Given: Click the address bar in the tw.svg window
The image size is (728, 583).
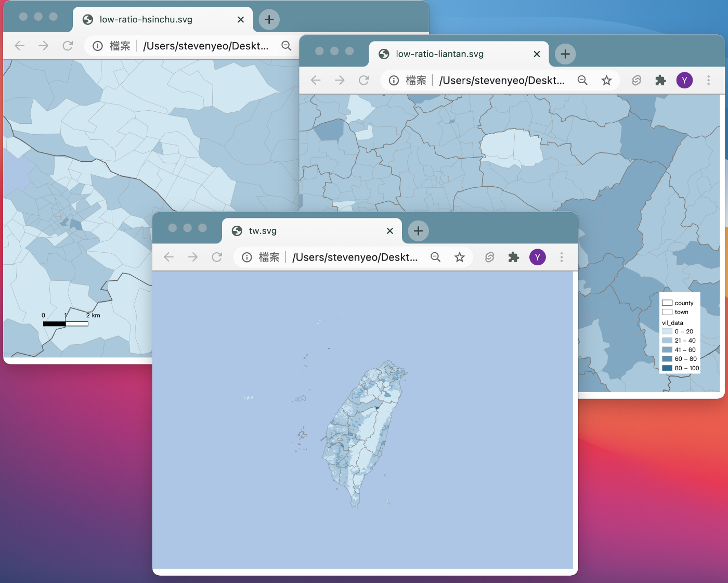Looking at the screenshot, I should point(355,257).
